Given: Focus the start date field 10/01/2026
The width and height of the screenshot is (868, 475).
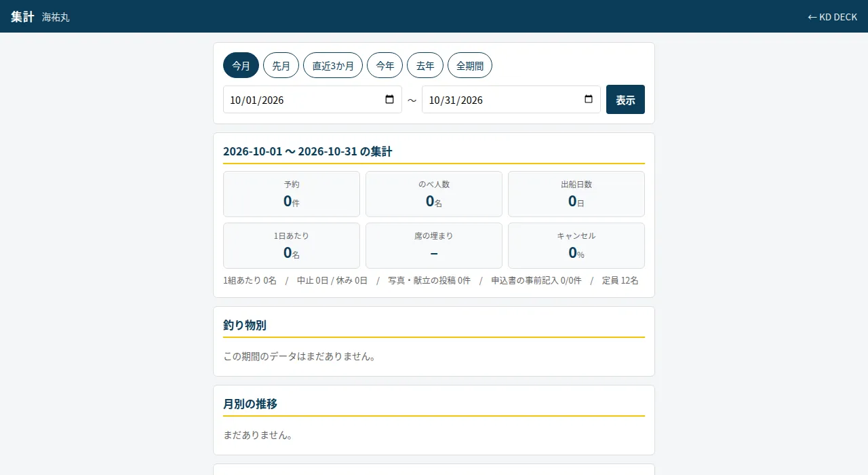Looking at the screenshot, I should point(313,100).
